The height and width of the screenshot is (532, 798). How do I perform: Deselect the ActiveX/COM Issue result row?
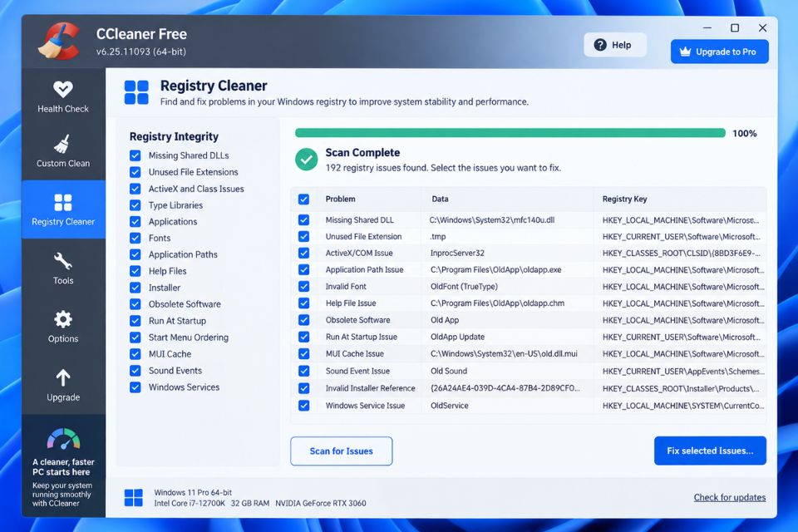coord(304,253)
